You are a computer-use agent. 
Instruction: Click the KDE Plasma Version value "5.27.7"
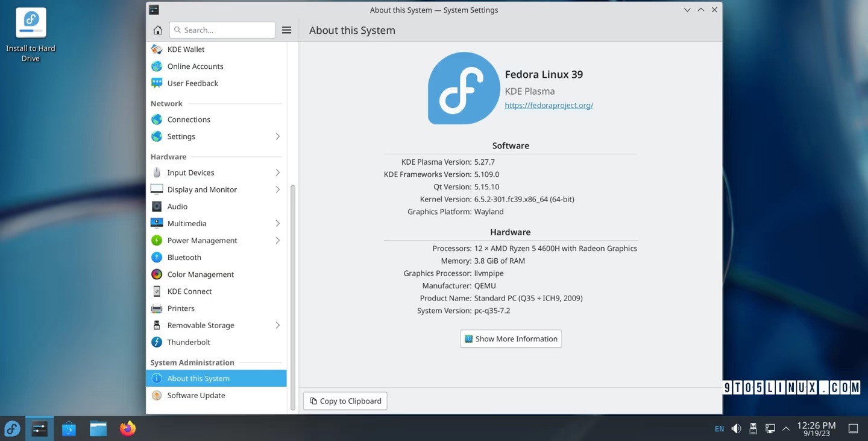[485, 162]
